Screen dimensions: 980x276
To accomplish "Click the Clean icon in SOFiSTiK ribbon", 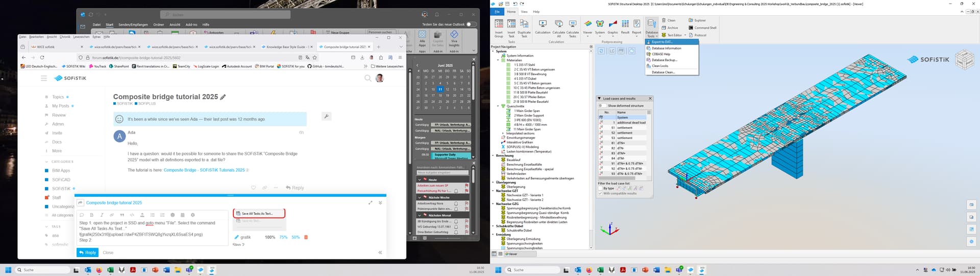I will (x=669, y=20).
